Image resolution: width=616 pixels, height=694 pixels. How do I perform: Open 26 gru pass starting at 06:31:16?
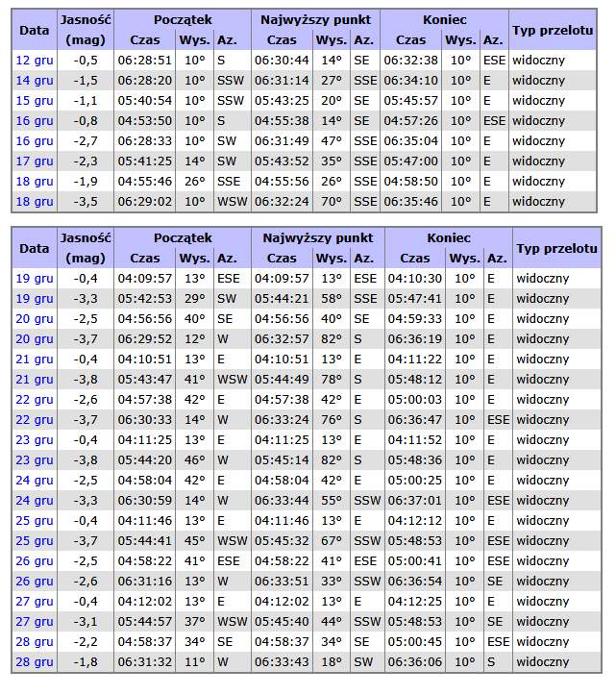tap(35, 581)
